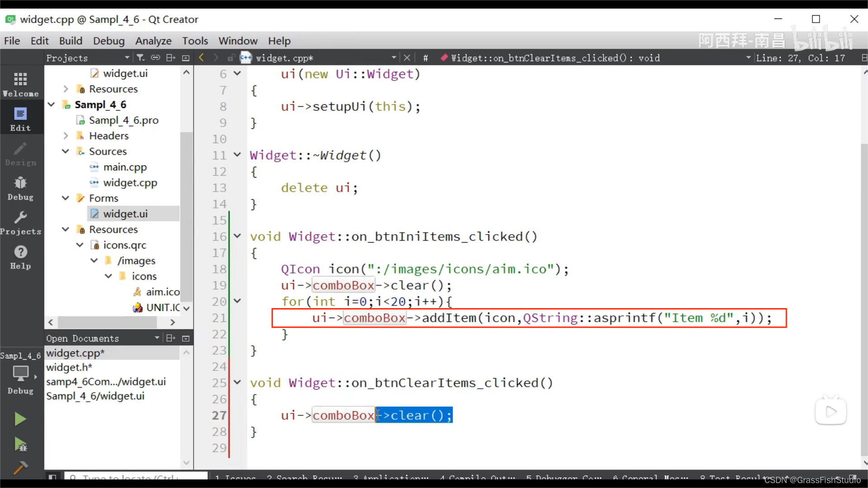Image resolution: width=868 pixels, height=488 pixels.
Task: Click the green Run button
Action: (20, 419)
